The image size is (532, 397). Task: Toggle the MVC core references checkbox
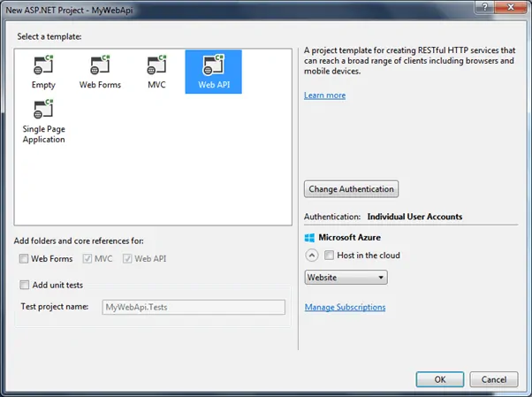pyautogui.click(x=86, y=259)
